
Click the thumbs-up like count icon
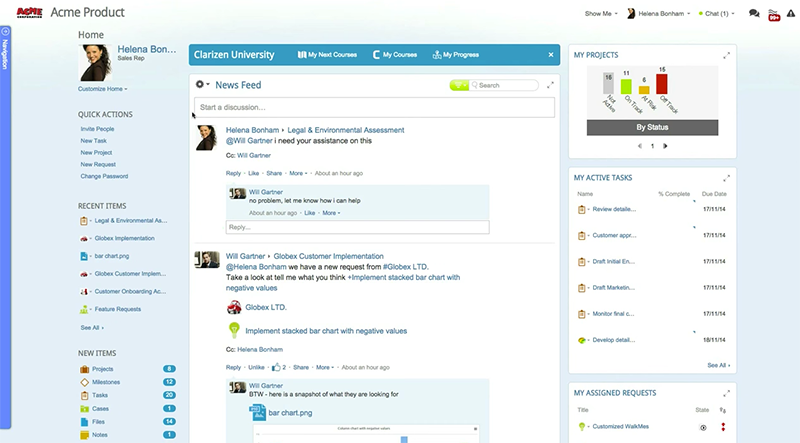click(x=277, y=367)
